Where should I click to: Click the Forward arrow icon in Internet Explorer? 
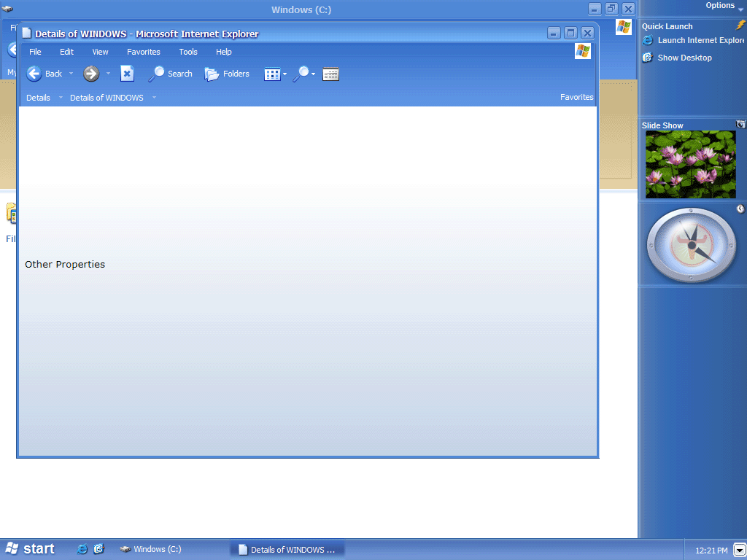[91, 74]
